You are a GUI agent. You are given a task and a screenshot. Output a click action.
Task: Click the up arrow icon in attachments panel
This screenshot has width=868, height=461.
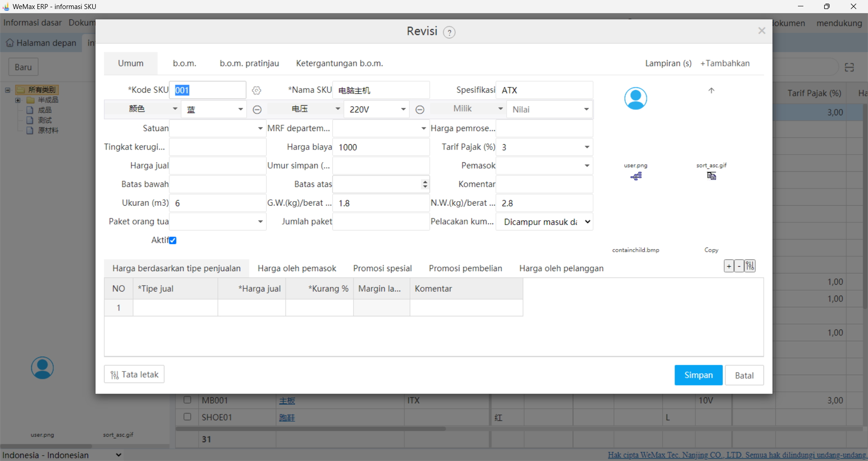pos(711,90)
